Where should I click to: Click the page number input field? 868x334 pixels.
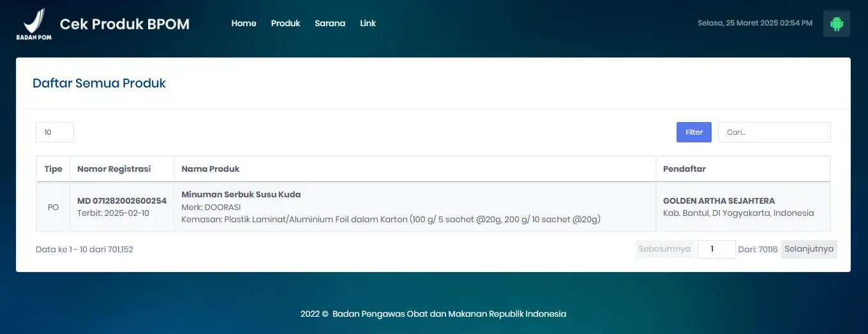coord(716,249)
